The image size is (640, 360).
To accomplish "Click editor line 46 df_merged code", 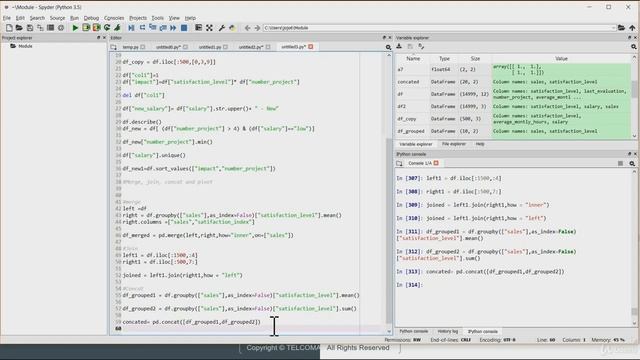I will [x=208, y=236].
